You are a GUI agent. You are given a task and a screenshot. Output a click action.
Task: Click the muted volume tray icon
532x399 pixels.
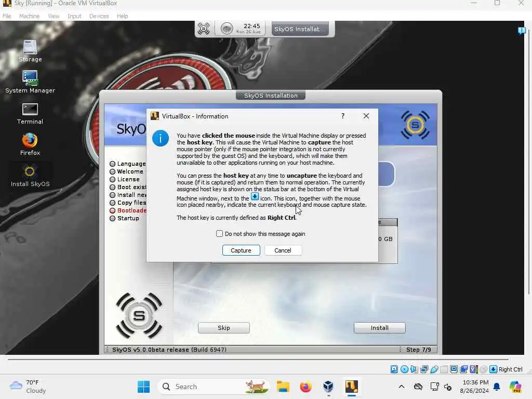click(448, 387)
